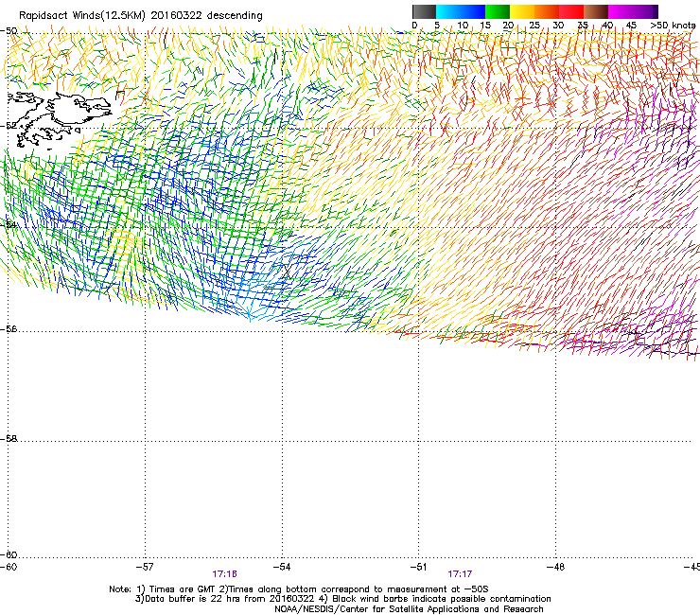Click the purple '17:18' swath time label
The height and width of the screenshot is (615, 700).
224,574
